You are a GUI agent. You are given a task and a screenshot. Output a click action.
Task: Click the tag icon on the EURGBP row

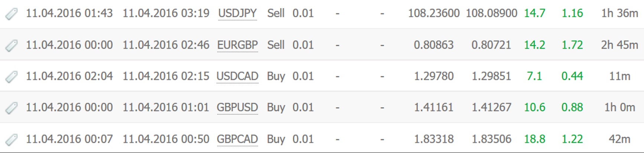(x=12, y=46)
